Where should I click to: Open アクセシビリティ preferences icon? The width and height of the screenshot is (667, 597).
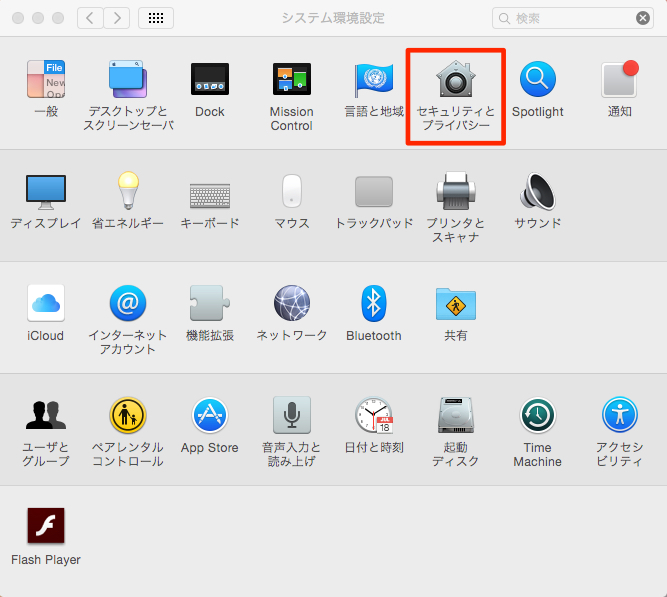tap(619, 415)
